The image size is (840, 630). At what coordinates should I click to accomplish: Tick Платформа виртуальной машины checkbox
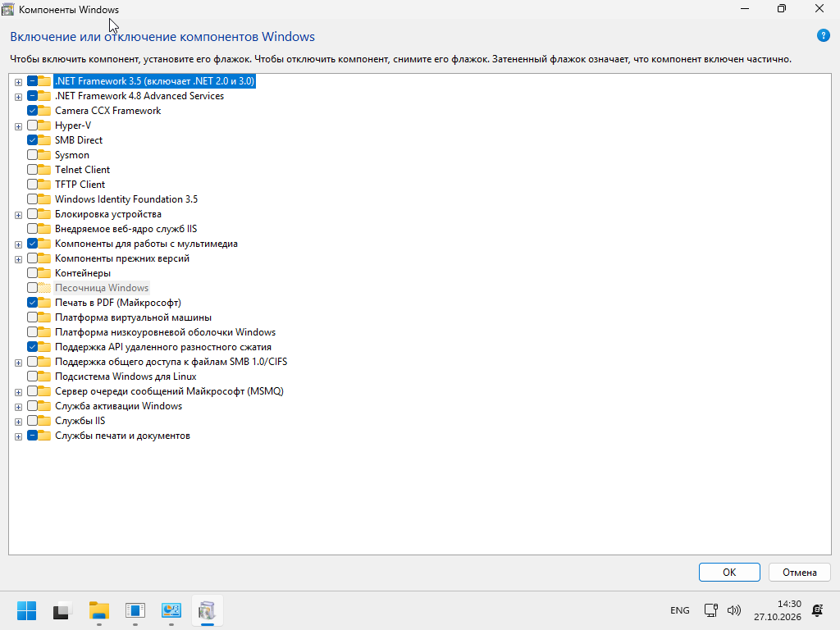[32, 317]
